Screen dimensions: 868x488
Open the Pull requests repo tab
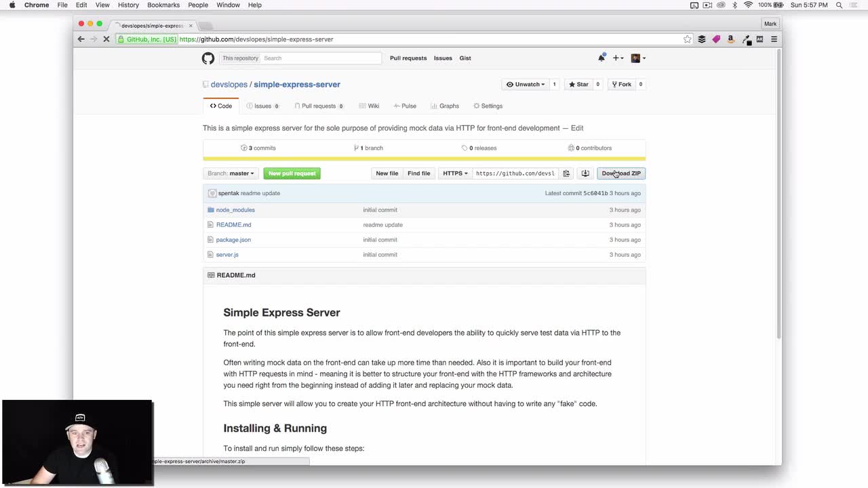click(x=319, y=106)
